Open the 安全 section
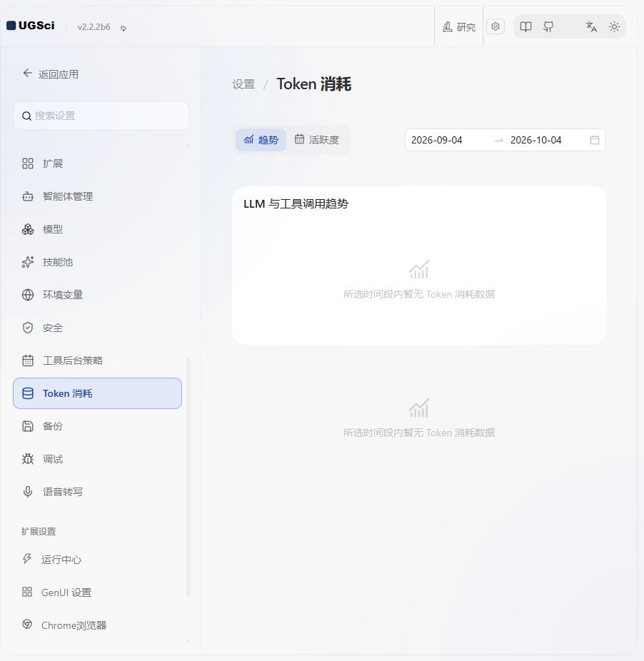This screenshot has width=644, height=661. click(x=97, y=328)
